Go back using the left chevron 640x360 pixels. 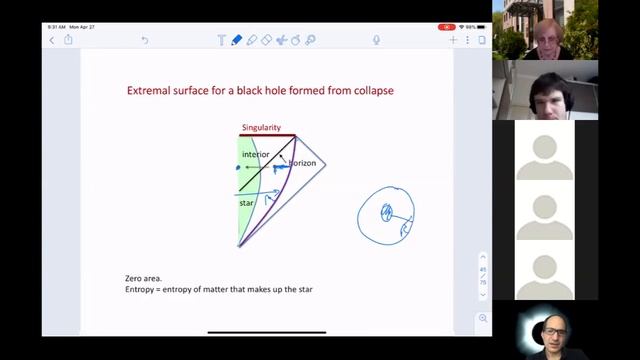52,40
